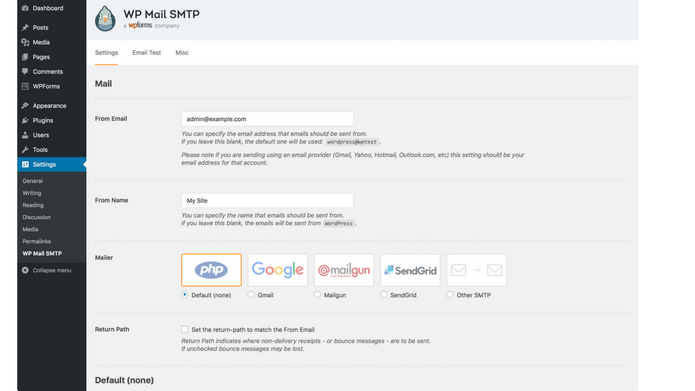The width and height of the screenshot is (695, 391).
Task: Click the 'Mail' section heading
Action: click(103, 84)
